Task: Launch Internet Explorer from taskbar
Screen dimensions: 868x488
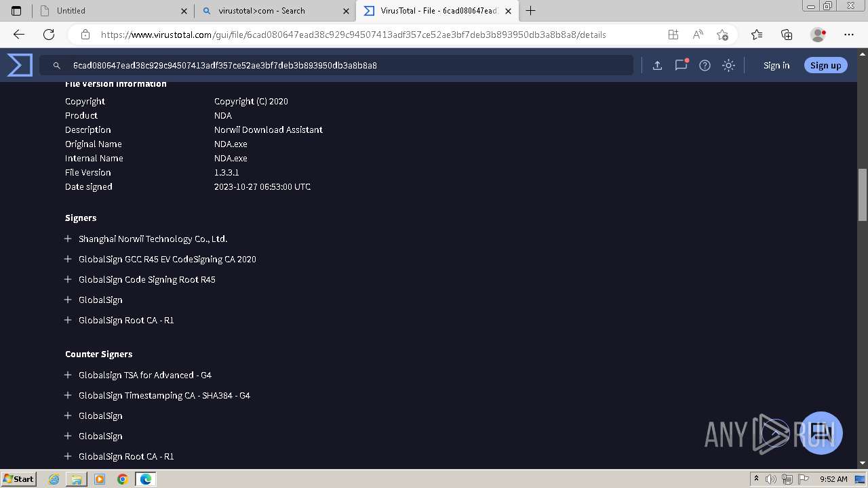Action: [54, 479]
